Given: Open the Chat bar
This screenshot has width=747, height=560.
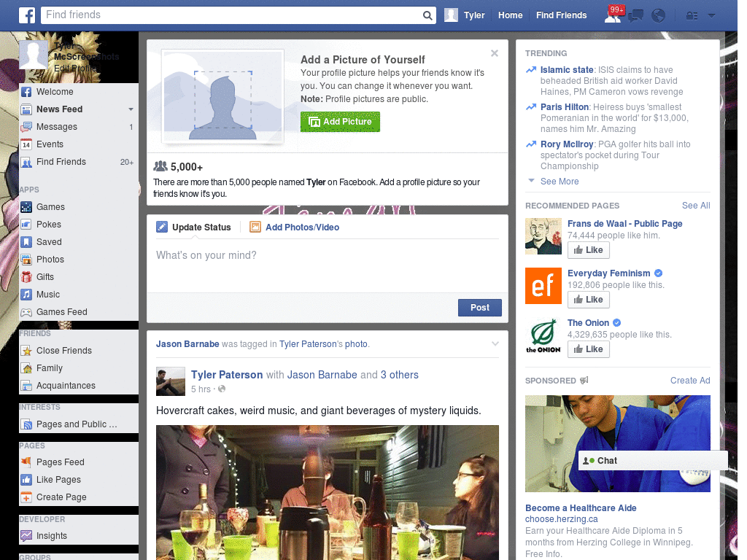Looking at the screenshot, I should 653,461.
